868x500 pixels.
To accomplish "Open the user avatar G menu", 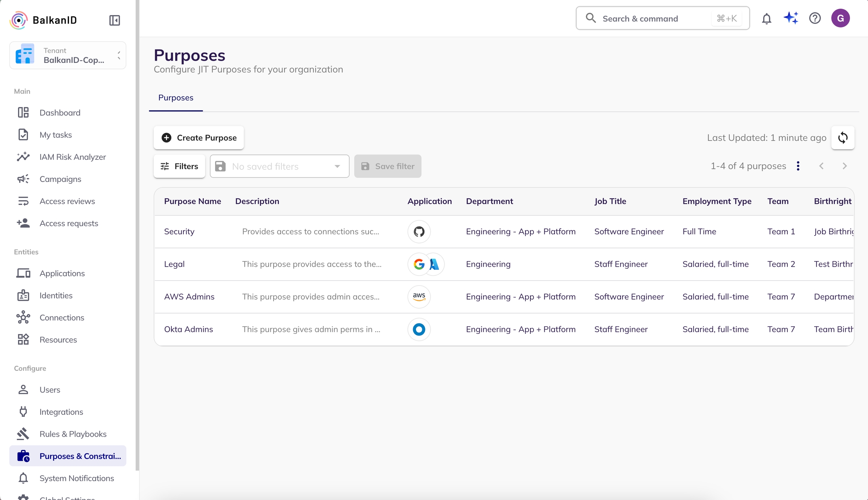I will click(x=840, y=18).
